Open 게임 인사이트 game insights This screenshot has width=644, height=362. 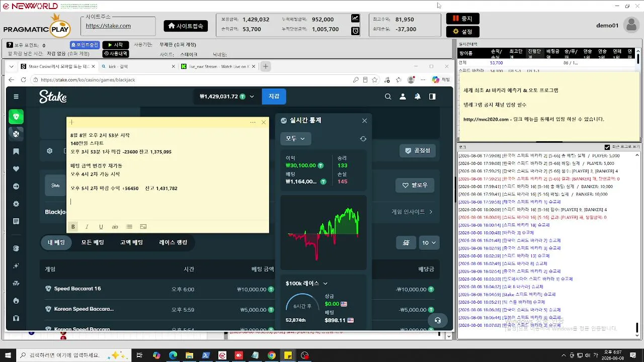tap(412, 212)
